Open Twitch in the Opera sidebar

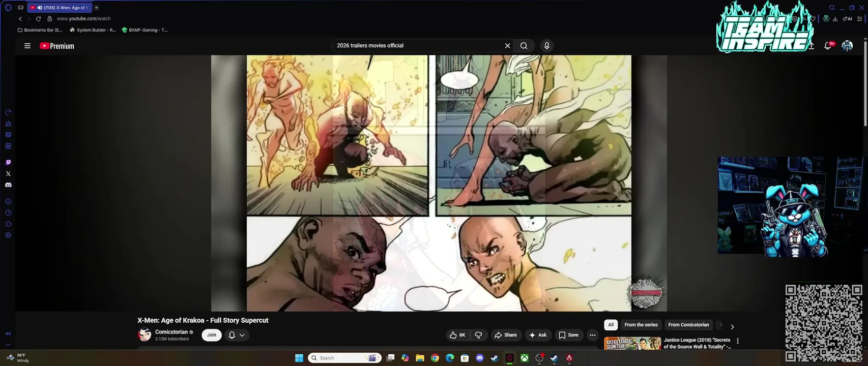8,163
